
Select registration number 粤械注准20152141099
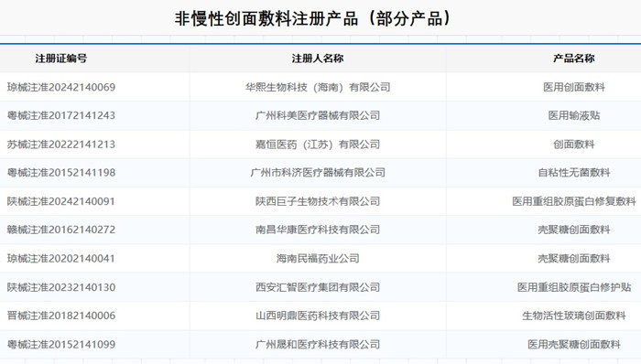61,344
